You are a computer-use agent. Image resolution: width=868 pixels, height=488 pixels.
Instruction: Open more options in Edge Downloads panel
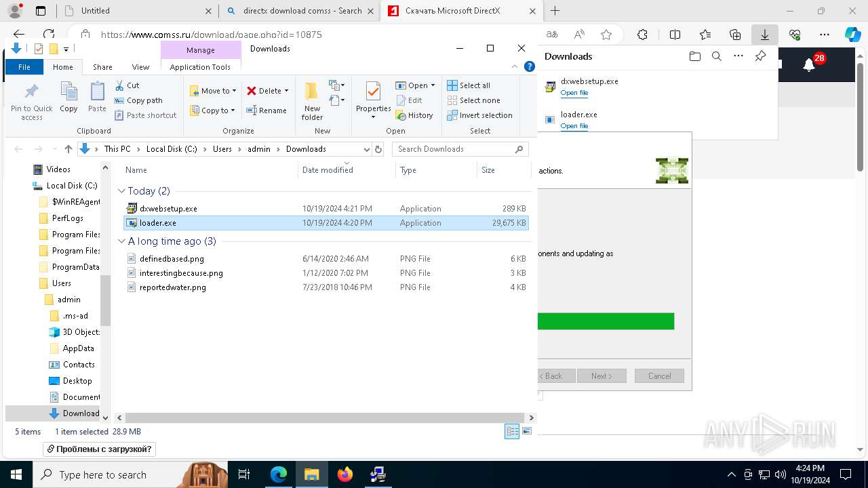[738, 56]
